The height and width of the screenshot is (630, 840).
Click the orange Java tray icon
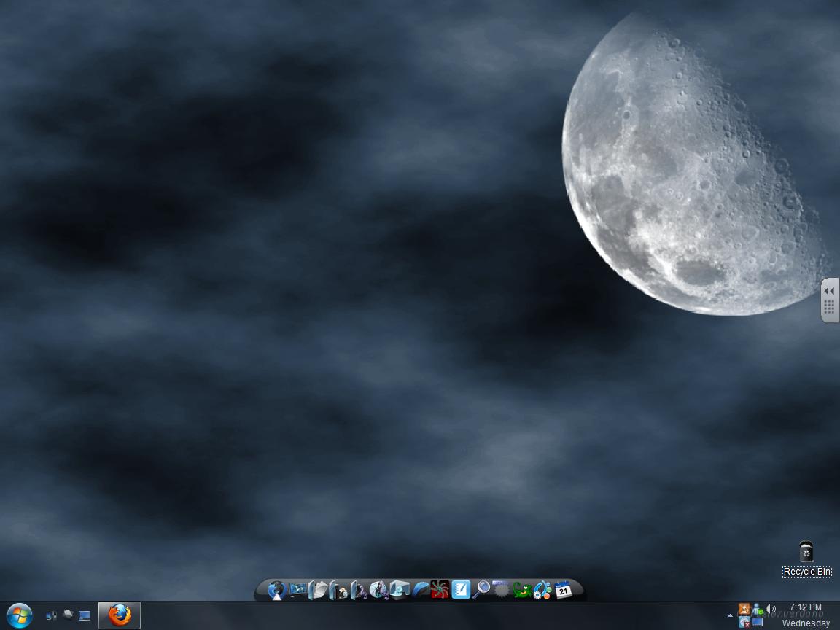(x=744, y=609)
